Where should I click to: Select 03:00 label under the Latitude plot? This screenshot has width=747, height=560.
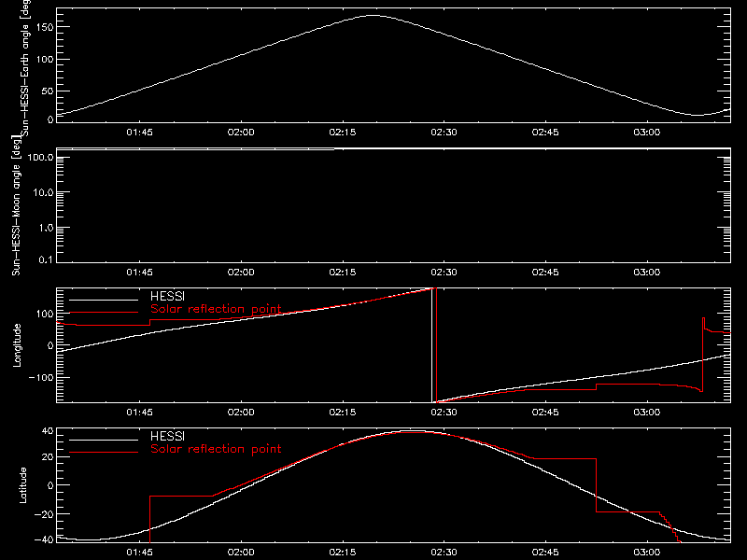point(647,553)
